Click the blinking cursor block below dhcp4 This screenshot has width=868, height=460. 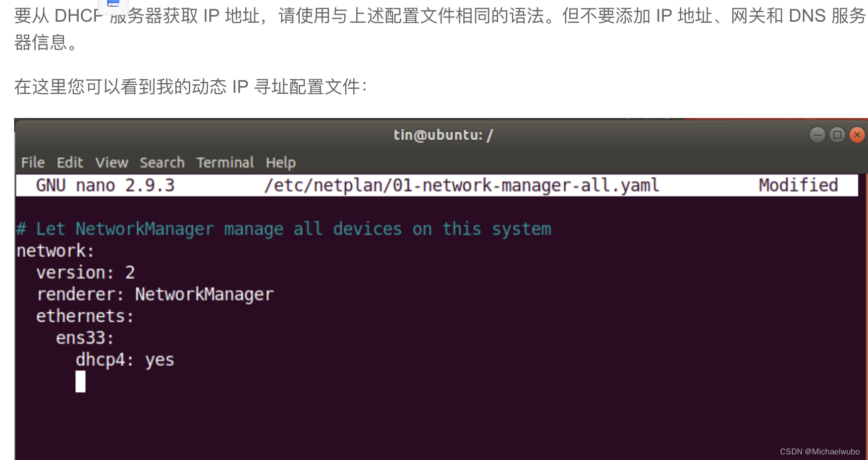[80, 382]
